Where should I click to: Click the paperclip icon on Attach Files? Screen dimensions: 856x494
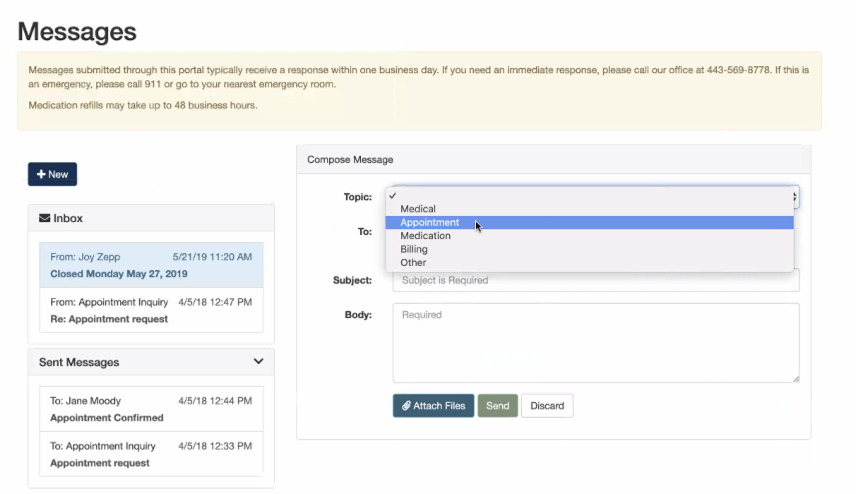coord(406,406)
